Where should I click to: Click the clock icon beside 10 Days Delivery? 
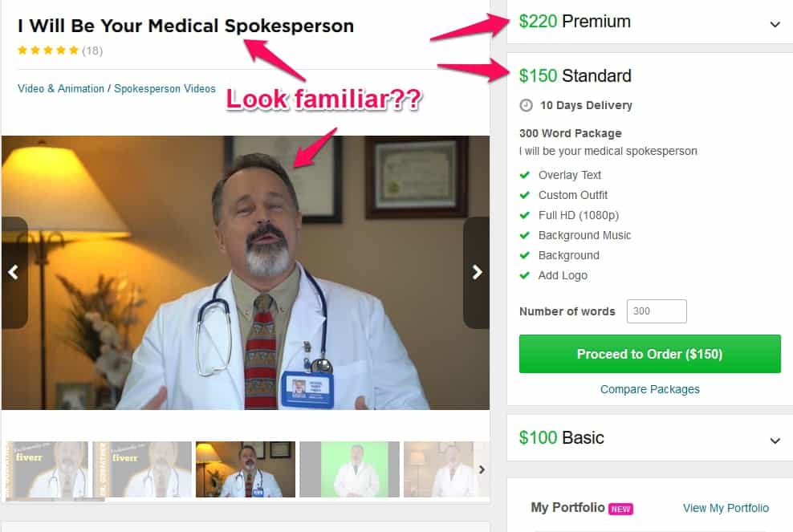pyautogui.click(x=526, y=105)
